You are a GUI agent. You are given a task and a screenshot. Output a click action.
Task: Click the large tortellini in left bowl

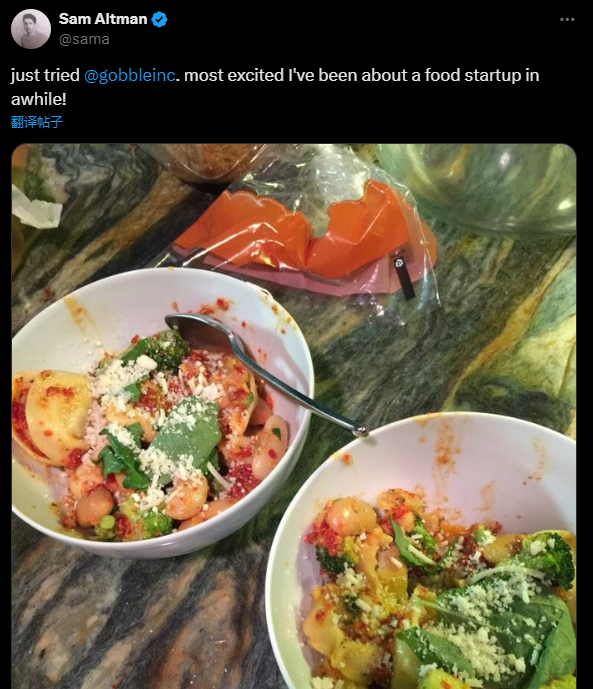click(55, 417)
